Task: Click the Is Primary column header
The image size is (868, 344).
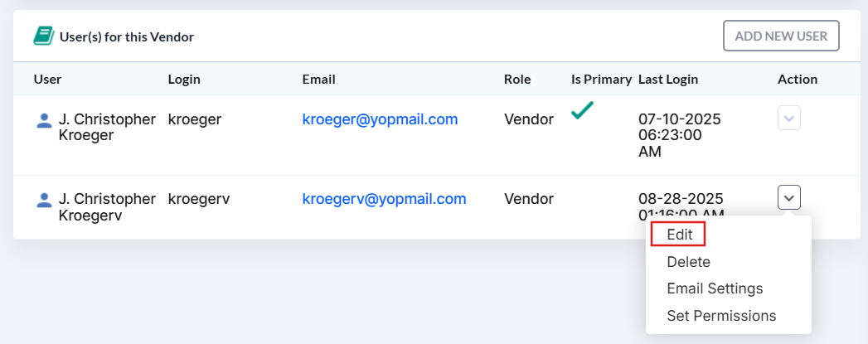Action: tap(602, 79)
